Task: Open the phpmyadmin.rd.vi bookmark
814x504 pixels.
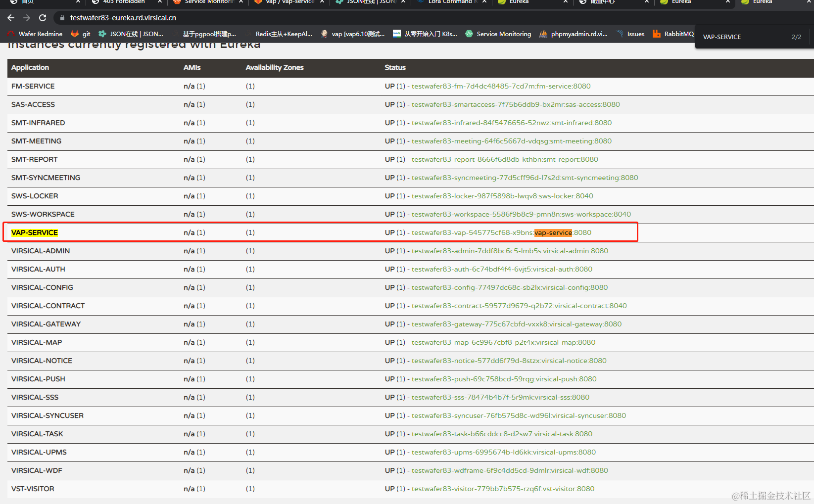Action: point(574,34)
